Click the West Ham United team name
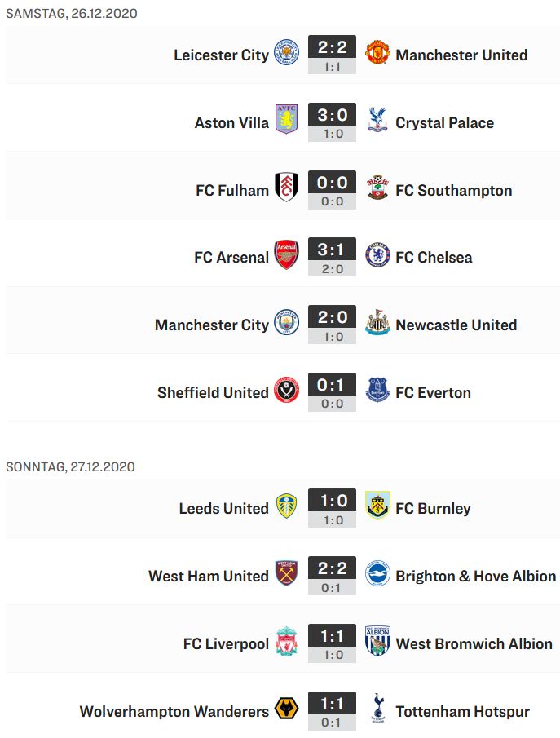 click(209, 576)
